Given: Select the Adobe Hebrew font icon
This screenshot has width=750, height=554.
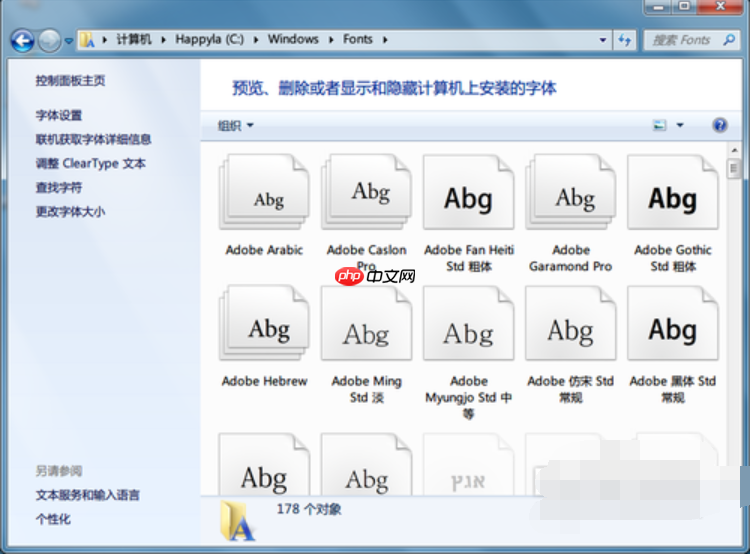Looking at the screenshot, I should tap(265, 323).
